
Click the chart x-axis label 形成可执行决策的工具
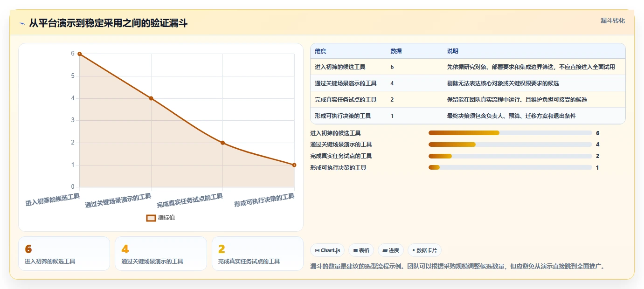pos(264,200)
